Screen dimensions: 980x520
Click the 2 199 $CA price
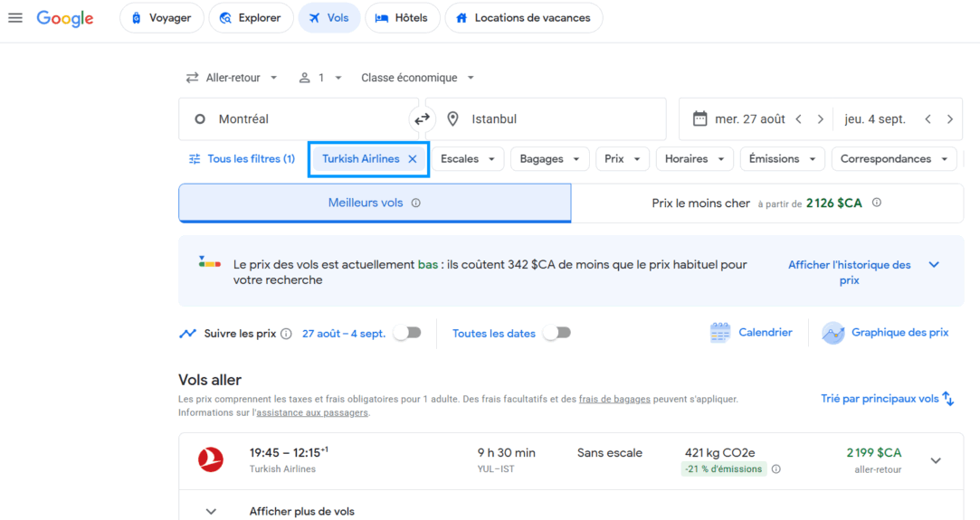click(x=874, y=452)
